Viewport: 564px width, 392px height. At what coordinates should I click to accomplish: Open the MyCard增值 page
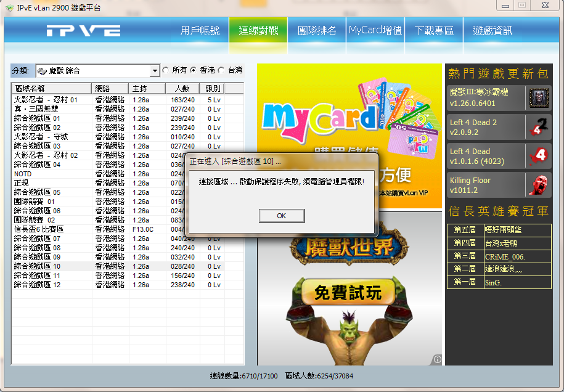click(x=375, y=30)
